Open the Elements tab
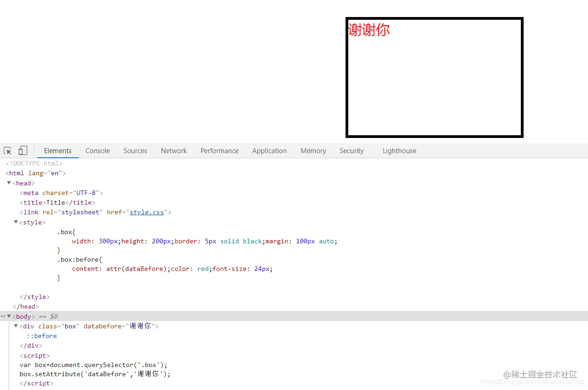588x390 pixels. click(x=58, y=151)
